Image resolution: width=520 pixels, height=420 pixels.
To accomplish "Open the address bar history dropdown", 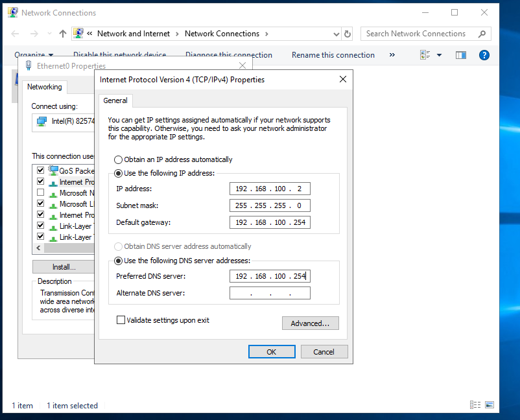I will [336, 34].
